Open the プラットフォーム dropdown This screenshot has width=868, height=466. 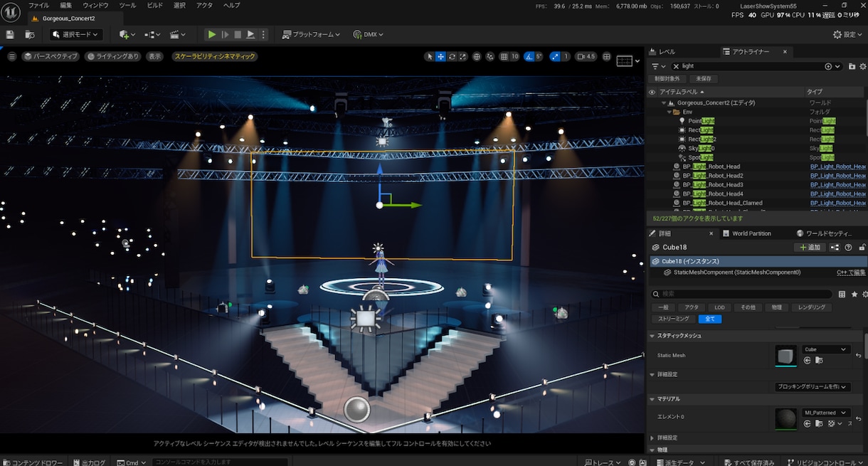tap(311, 34)
